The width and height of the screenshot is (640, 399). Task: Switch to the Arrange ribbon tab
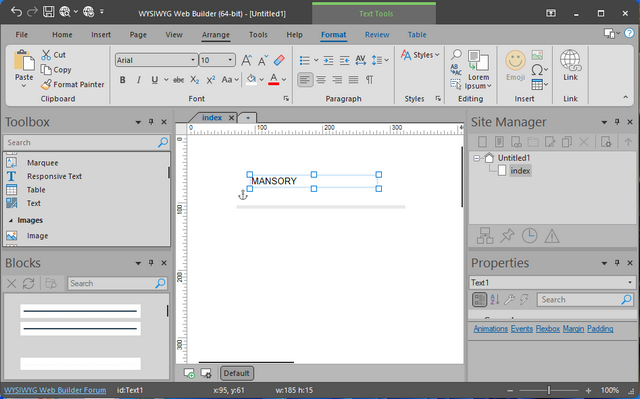216,35
